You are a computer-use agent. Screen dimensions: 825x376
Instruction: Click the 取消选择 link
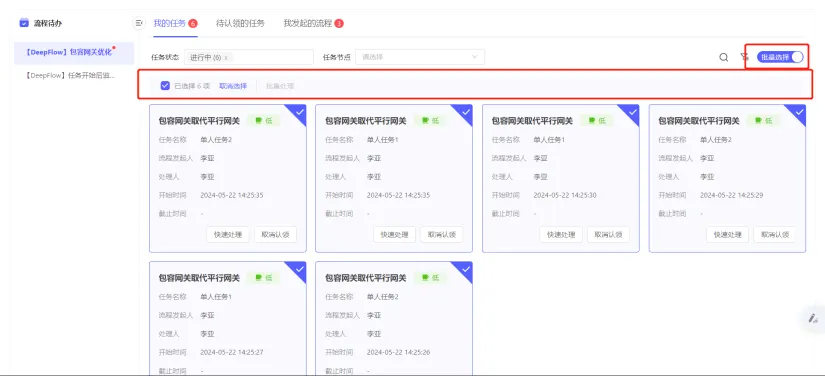pyautogui.click(x=233, y=86)
